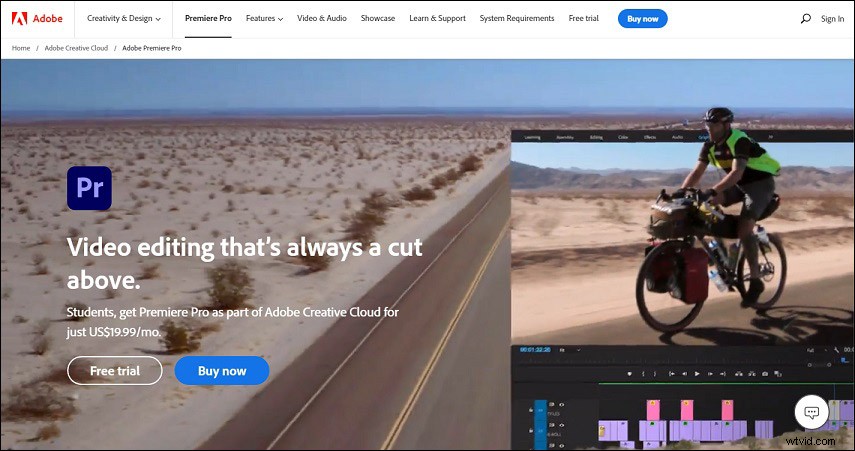Click the Pr Premiere Pro app icon
Screen dimensions: 855x451
89,188
